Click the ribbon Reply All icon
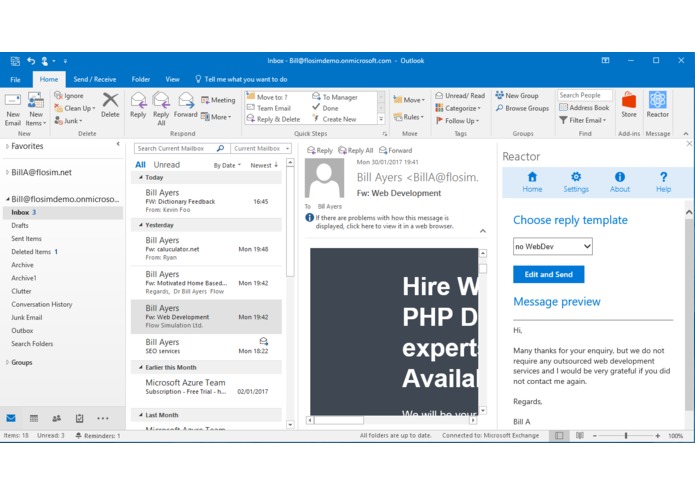 tap(161, 100)
